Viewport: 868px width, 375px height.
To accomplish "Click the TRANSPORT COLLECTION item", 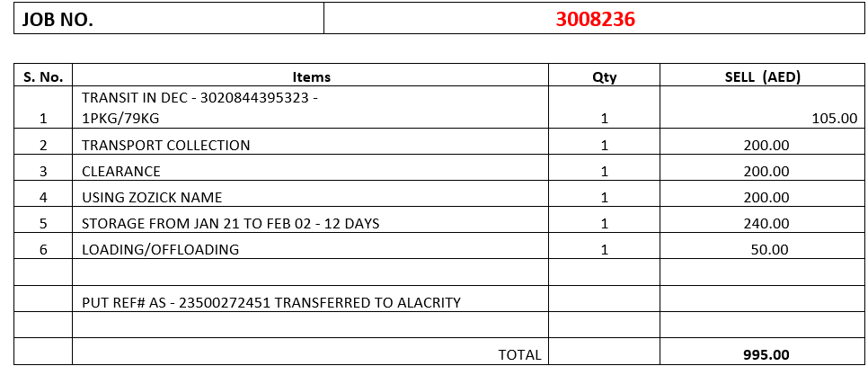I will click(x=166, y=145).
